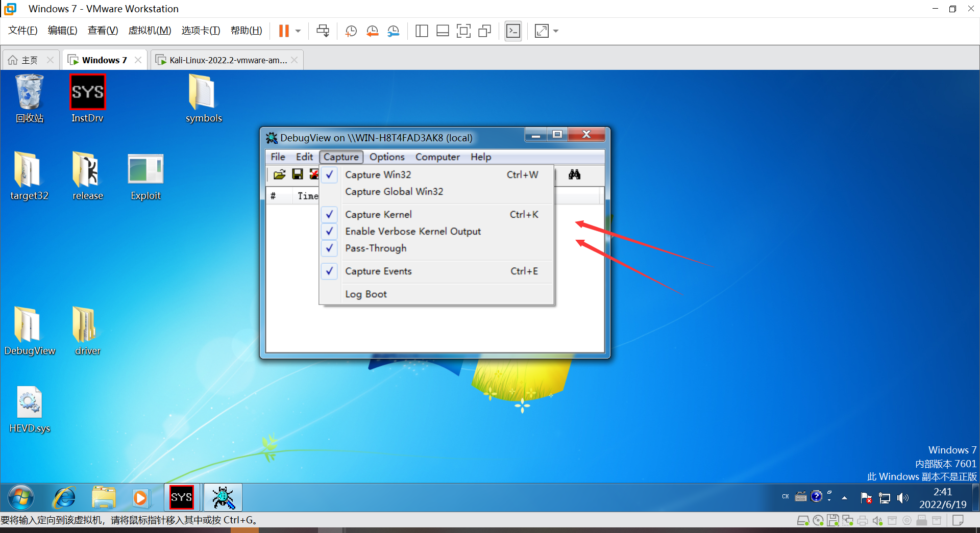Image resolution: width=980 pixels, height=533 pixels.
Task: Open DebugView Options menu
Action: coord(387,157)
